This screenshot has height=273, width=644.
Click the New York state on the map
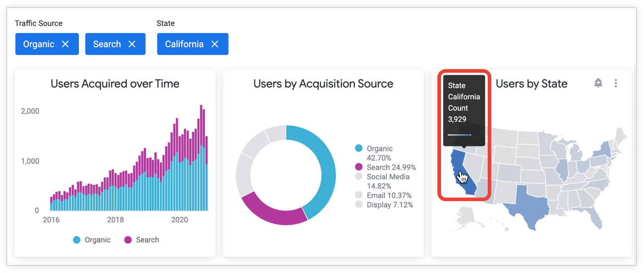pos(604,148)
